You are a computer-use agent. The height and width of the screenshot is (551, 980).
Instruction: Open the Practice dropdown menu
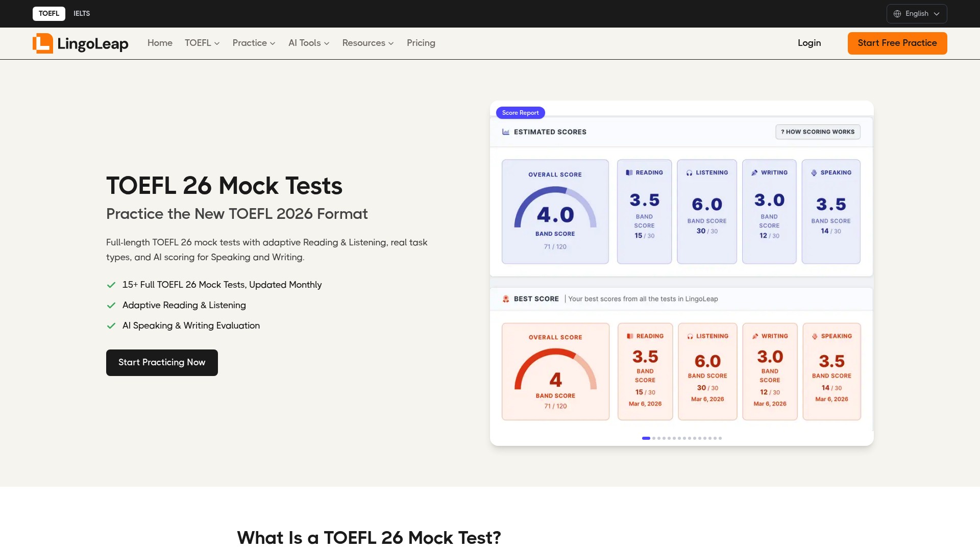click(254, 43)
